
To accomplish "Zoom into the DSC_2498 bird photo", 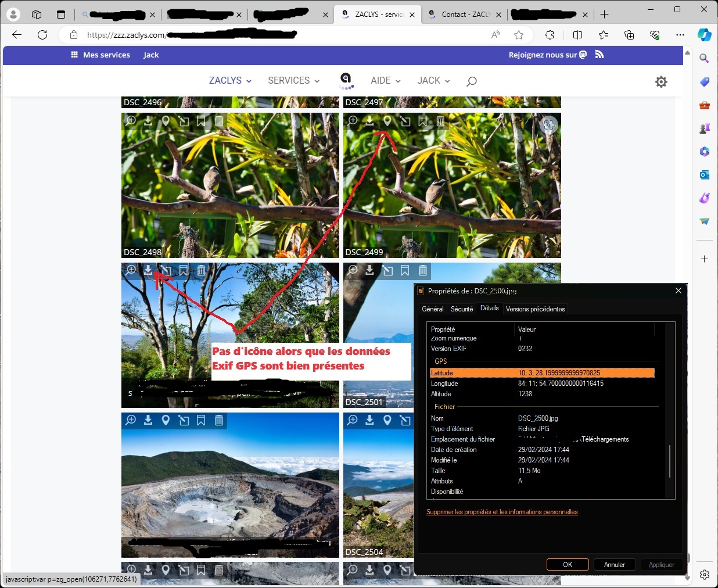I will click(x=131, y=121).
